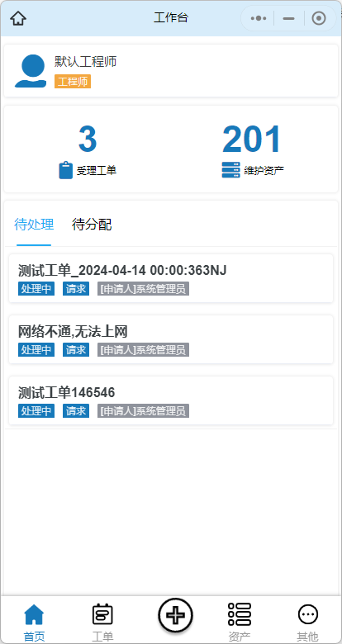Image resolution: width=342 pixels, height=644 pixels.
Task: Tap the plus button to create new ticket
Action: coord(175,615)
